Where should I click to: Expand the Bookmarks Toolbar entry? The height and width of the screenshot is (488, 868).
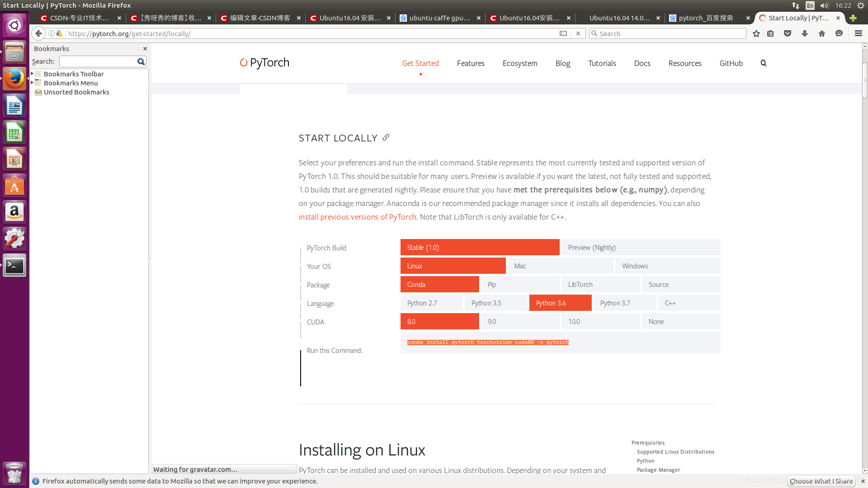[x=32, y=74]
